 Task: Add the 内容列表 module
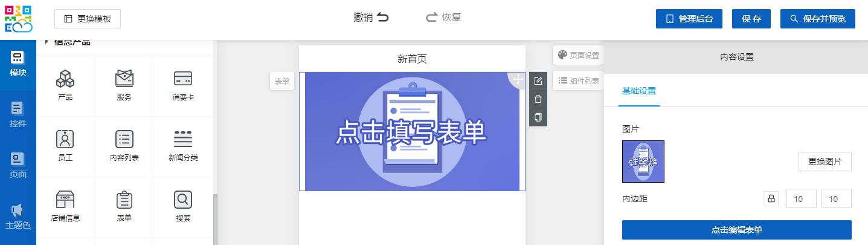(x=124, y=139)
